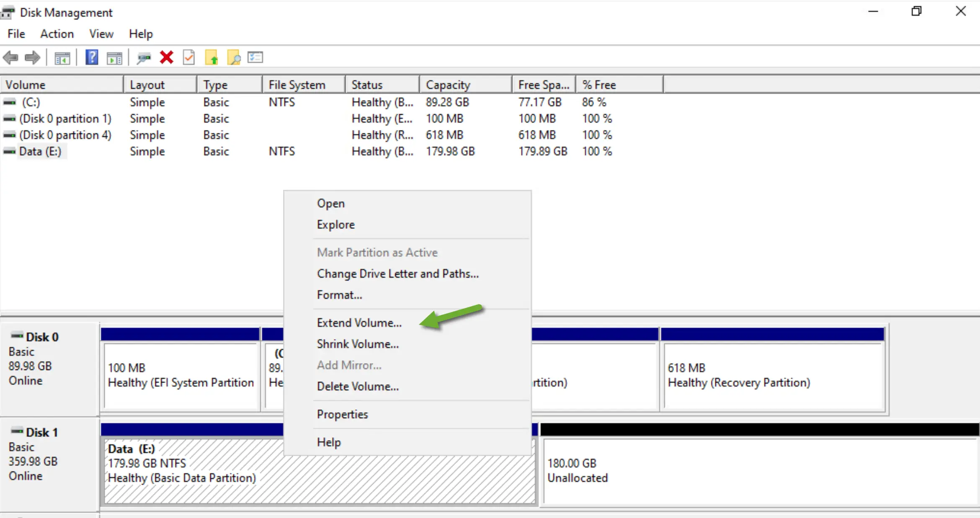Click the checklist settings toolbar icon

255,57
